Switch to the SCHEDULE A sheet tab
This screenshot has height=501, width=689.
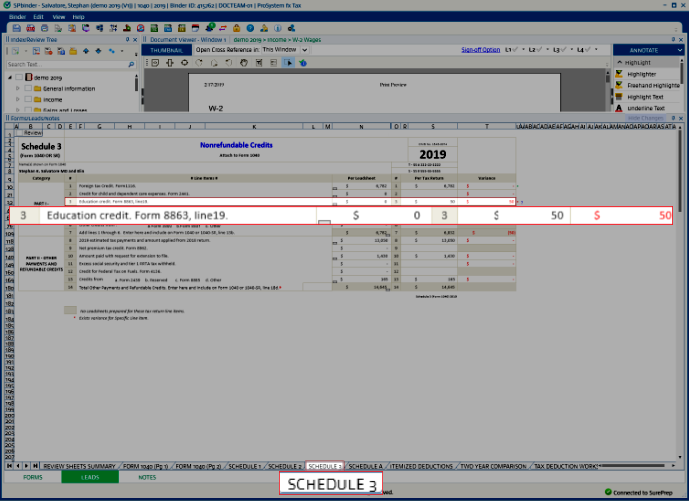[365, 466]
